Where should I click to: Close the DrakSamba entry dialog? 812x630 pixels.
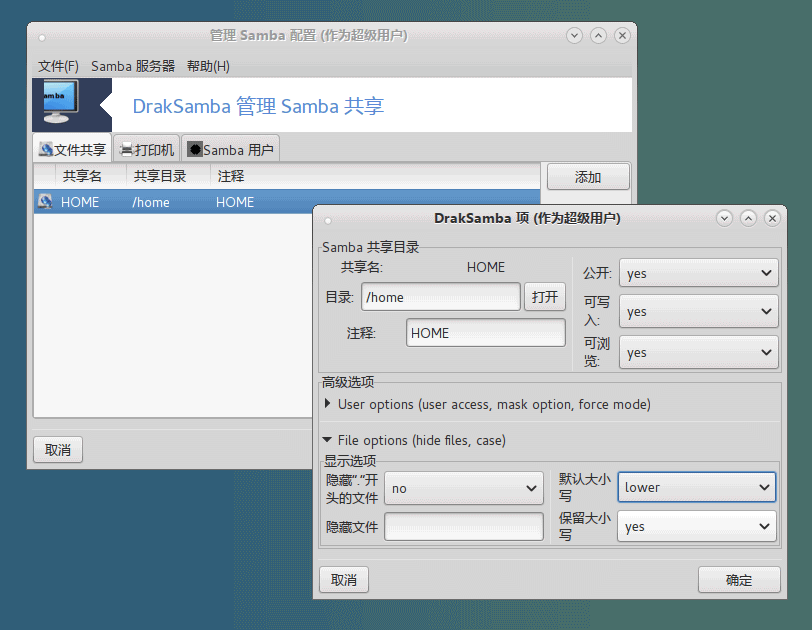(x=772, y=218)
